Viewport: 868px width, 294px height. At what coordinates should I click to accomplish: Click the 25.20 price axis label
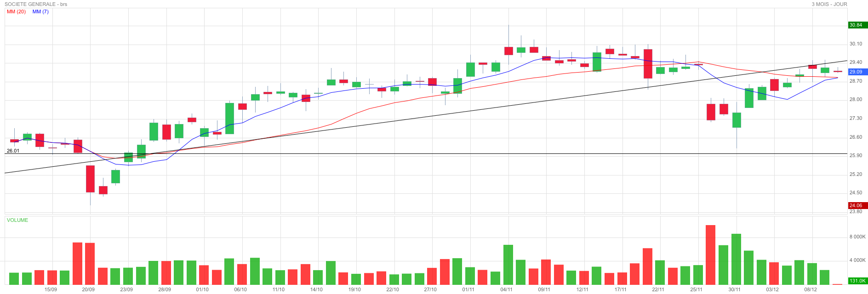856,174
